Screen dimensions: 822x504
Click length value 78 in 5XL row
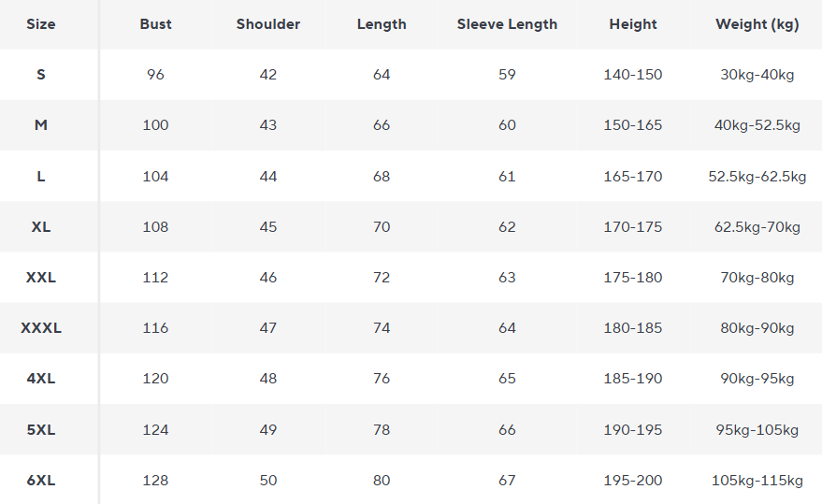382,430
